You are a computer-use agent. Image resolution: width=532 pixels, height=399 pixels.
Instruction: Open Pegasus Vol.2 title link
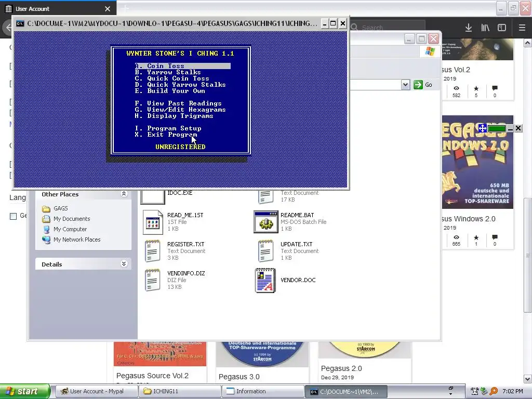coord(456,70)
